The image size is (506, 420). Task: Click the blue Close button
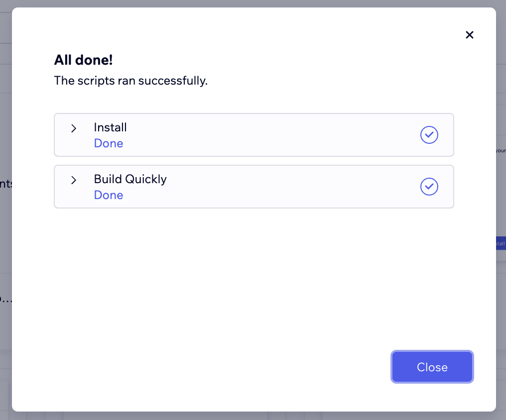click(432, 367)
